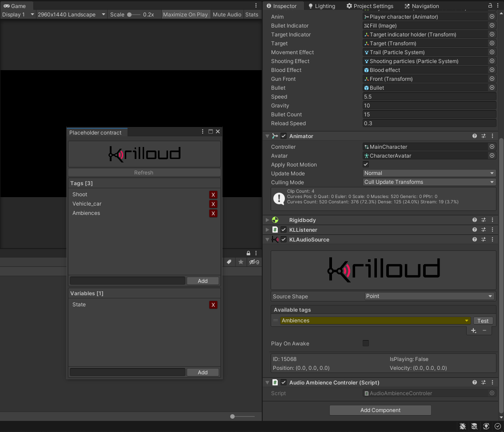Toggle Stats overlay in Game view
The height and width of the screenshot is (432, 504).
(252, 15)
